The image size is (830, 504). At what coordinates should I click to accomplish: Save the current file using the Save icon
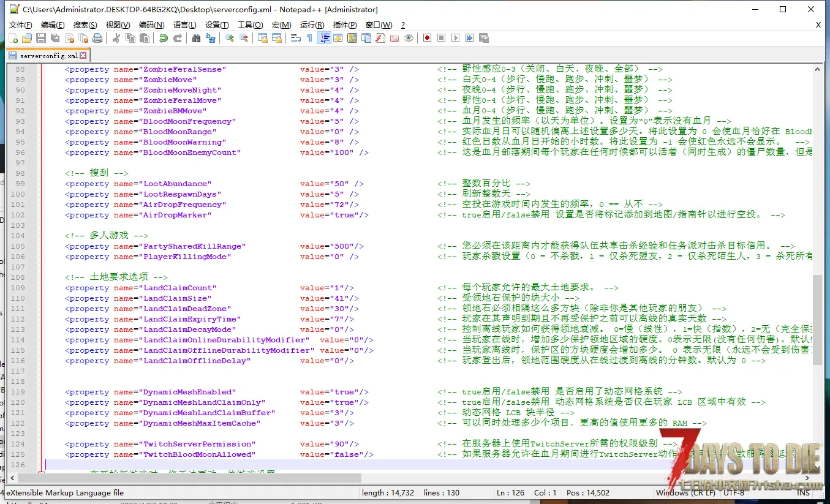(x=41, y=38)
